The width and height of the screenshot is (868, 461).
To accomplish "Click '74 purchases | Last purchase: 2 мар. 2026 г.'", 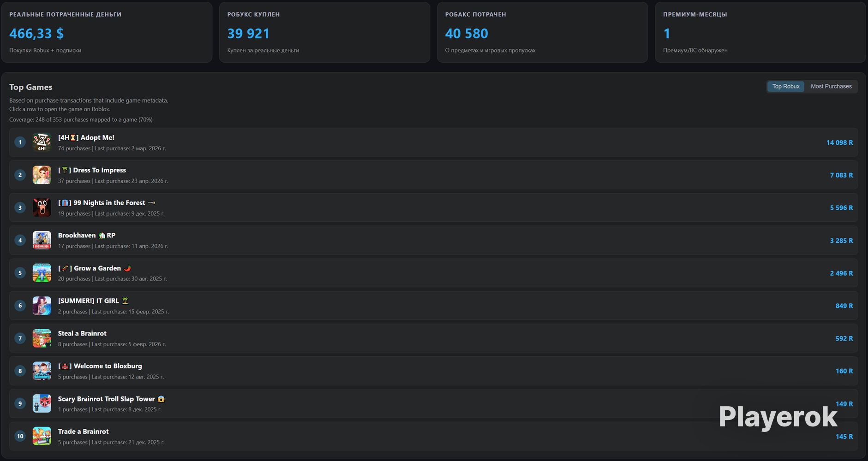I will (112, 148).
